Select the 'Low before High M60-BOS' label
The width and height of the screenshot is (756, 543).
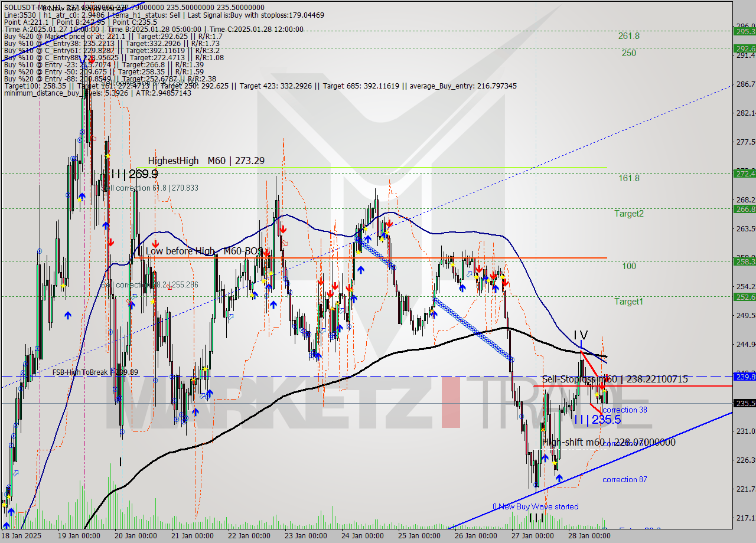pyautogui.click(x=204, y=251)
